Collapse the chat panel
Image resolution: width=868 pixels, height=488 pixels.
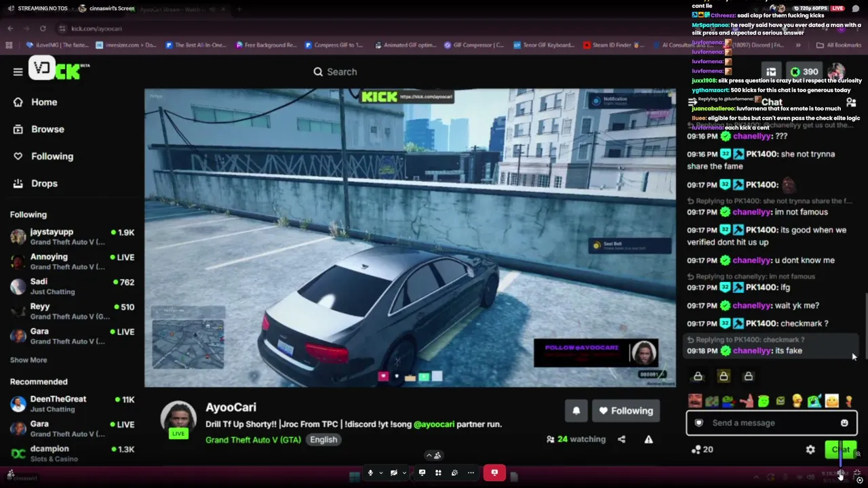pos(692,102)
